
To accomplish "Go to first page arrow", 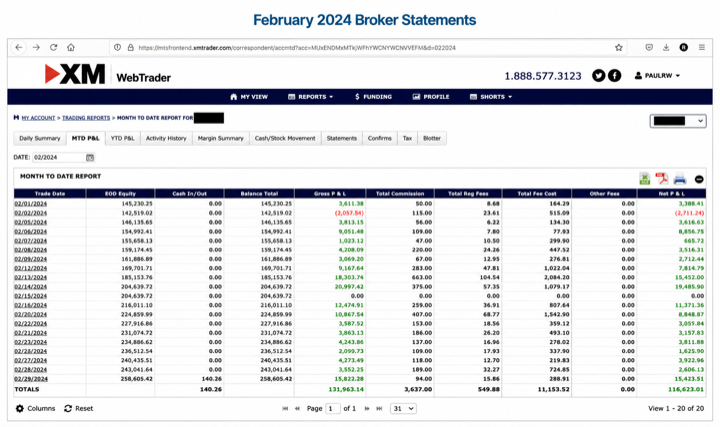I will [x=285, y=408].
